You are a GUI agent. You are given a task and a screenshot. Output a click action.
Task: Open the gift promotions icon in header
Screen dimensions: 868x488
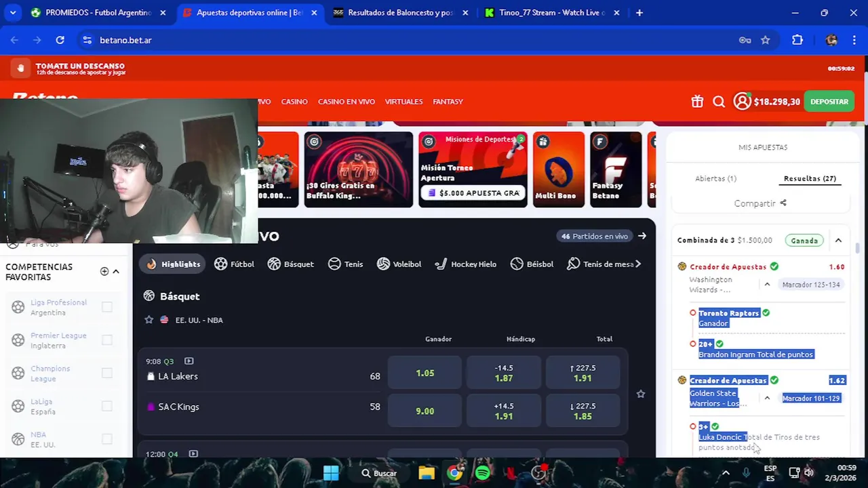point(697,102)
